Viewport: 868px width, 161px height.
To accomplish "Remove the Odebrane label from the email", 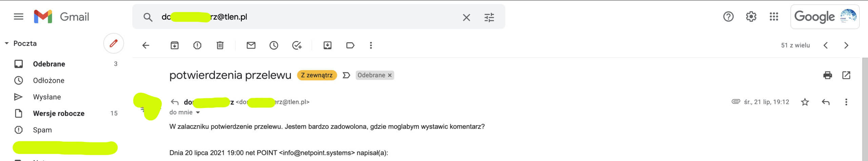I will click(x=390, y=75).
